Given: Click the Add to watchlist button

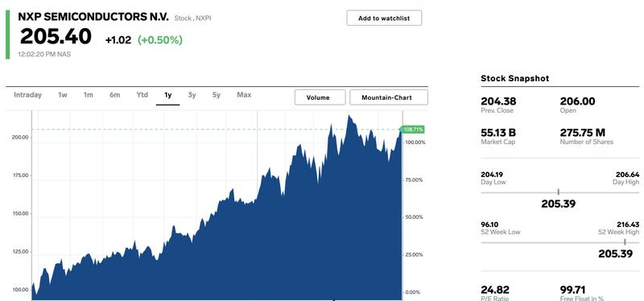Looking at the screenshot, I should (384, 18).
